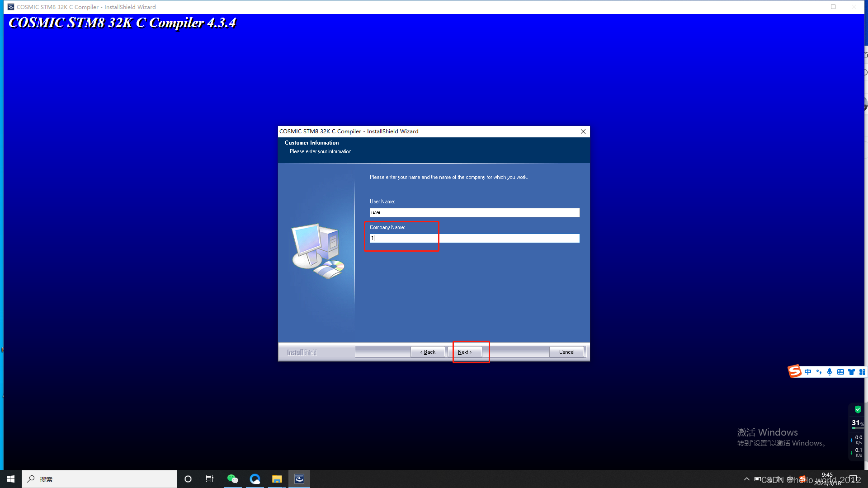Open WeChat from the taskbar
Screen dimensions: 868x488
(x=232, y=479)
